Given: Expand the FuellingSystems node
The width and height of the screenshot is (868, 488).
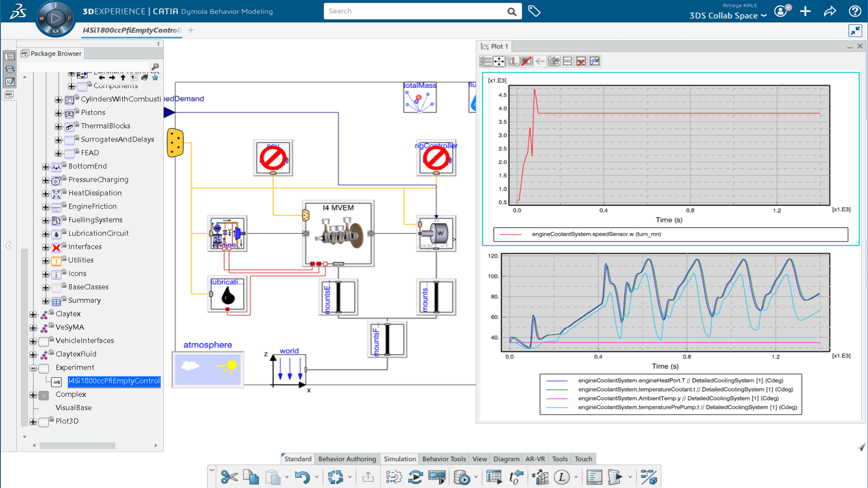Looking at the screenshot, I should [45, 221].
